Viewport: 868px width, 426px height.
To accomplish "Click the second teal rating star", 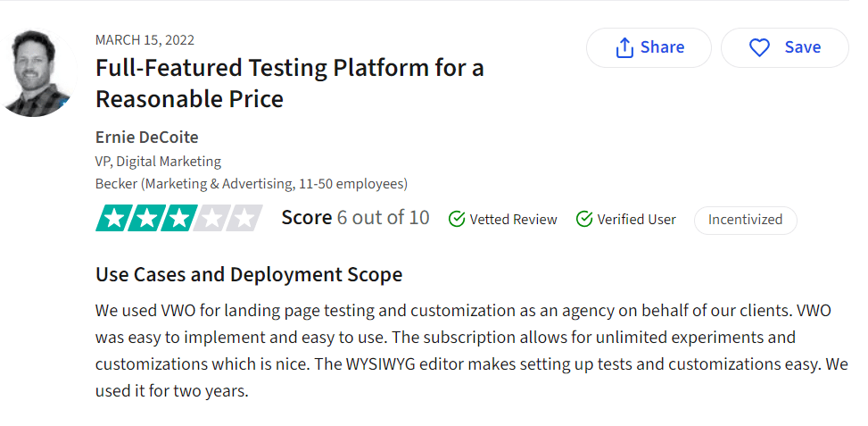I will pyautogui.click(x=146, y=218).
